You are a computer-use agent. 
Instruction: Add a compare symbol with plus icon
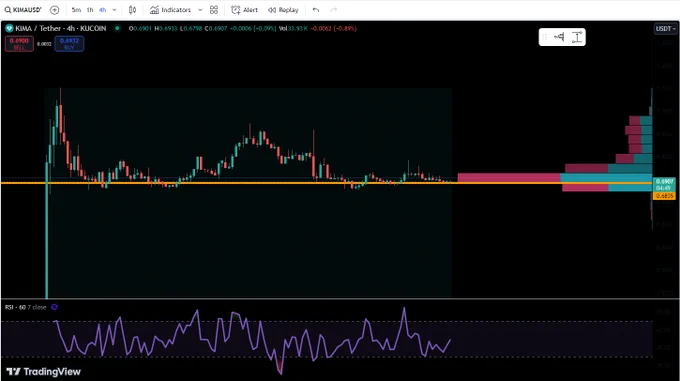point(55,10)
